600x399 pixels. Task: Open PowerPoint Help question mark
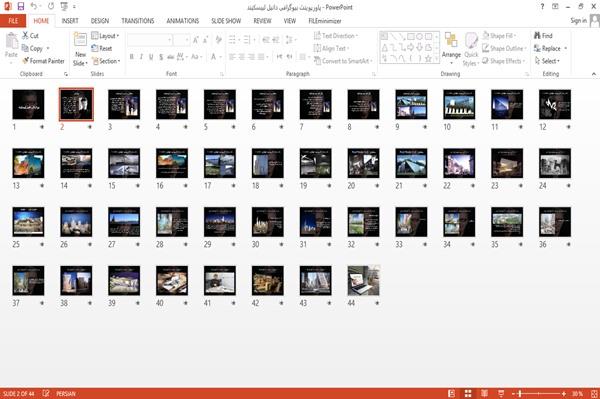pos(542,7)
